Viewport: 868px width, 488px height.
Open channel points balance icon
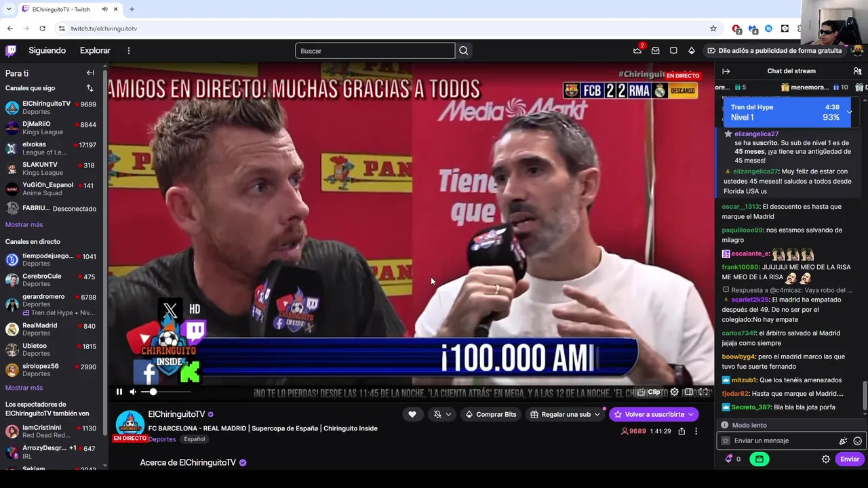click(x=733, y=459)
